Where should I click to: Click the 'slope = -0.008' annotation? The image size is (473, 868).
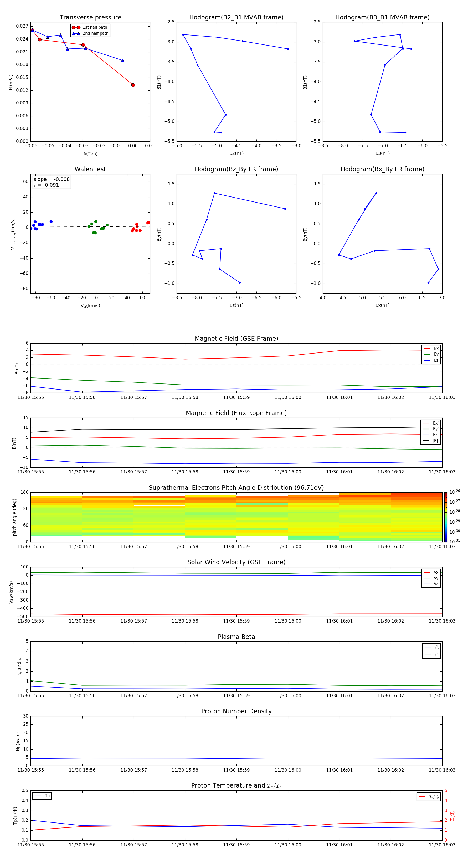[x=52, y=179]
